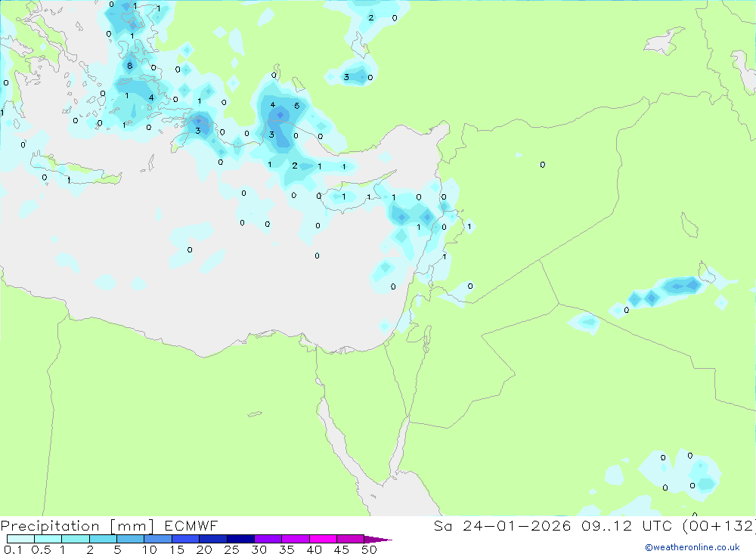Choose the 10–15 mm legend color swatch
The width and height of the screenshot is (756, 554).
[158, 539]
